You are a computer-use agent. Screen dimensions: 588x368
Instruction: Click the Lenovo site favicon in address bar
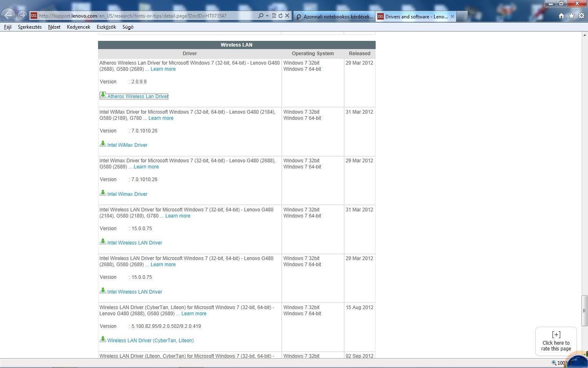tap(34, 16)
